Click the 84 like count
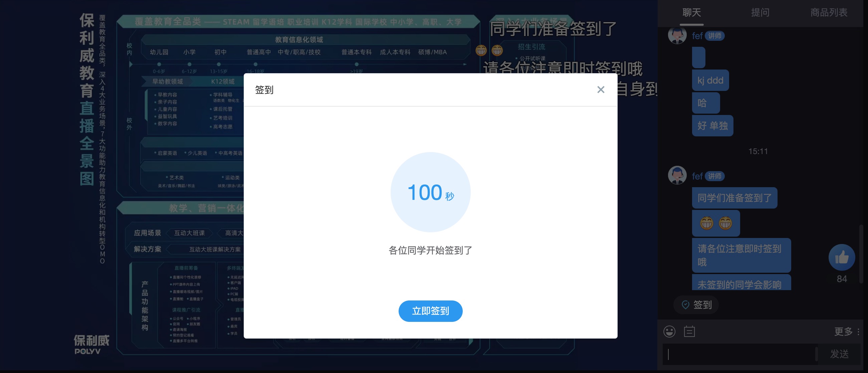Image resolution: width=868 pixels, height=373 pixels. point(841,279)
